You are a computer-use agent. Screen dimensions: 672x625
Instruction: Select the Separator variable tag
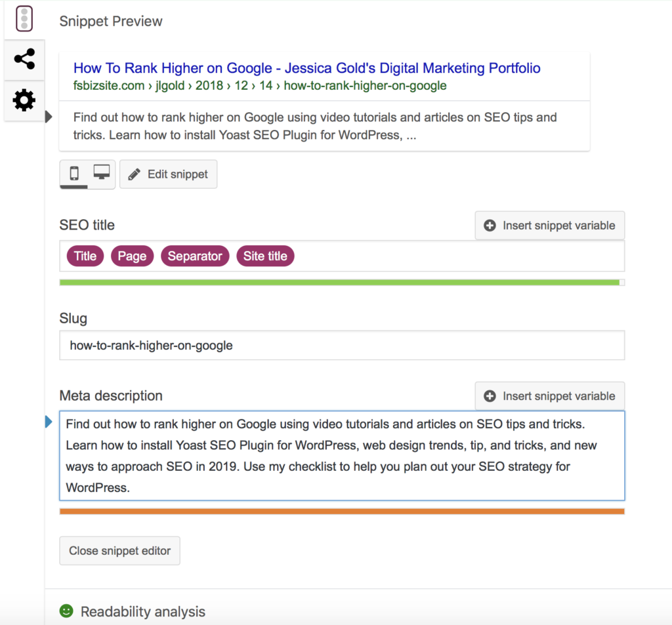tap(195, 256)
